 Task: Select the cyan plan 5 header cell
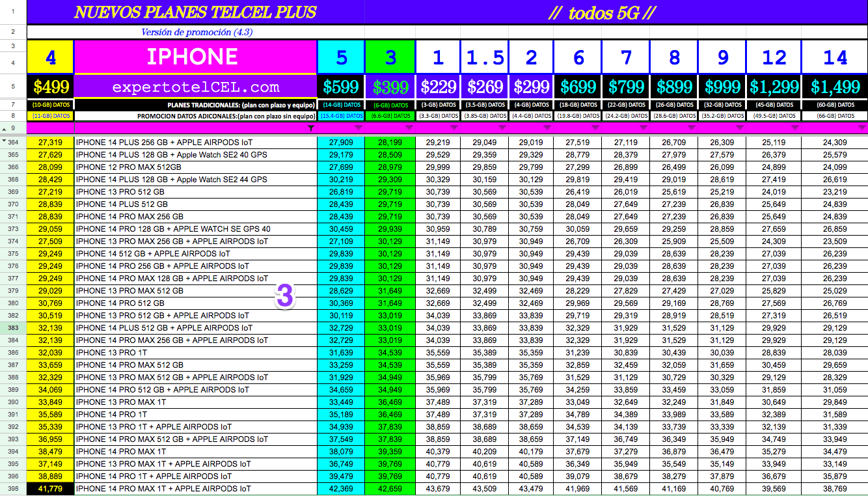(x=342, y=57)
